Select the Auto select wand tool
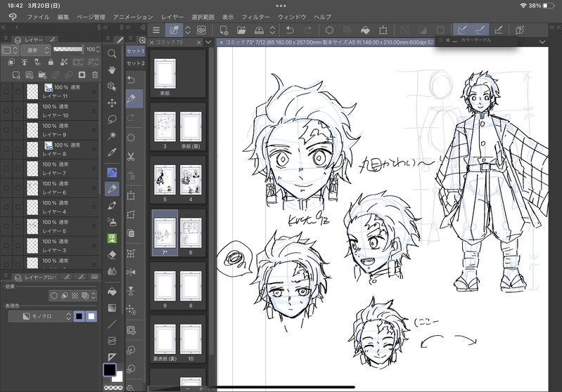 click(112, 136)
